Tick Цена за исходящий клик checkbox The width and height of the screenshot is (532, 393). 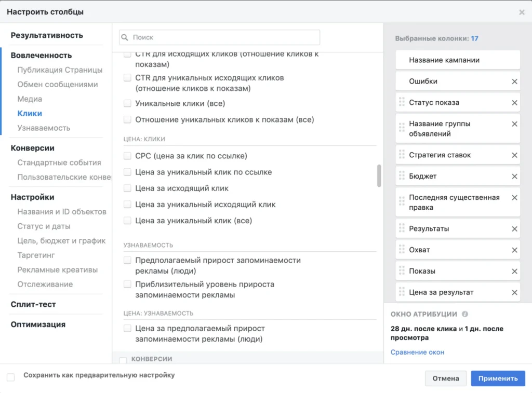127,188
